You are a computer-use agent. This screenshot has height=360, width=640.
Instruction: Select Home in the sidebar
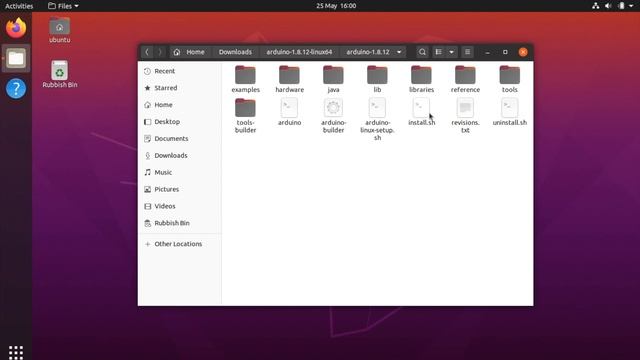180,105
